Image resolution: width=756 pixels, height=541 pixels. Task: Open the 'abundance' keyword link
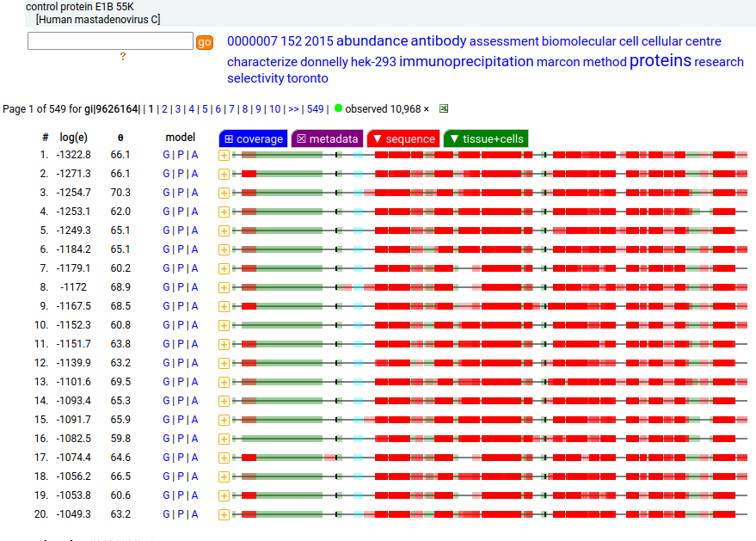(372, 41)
